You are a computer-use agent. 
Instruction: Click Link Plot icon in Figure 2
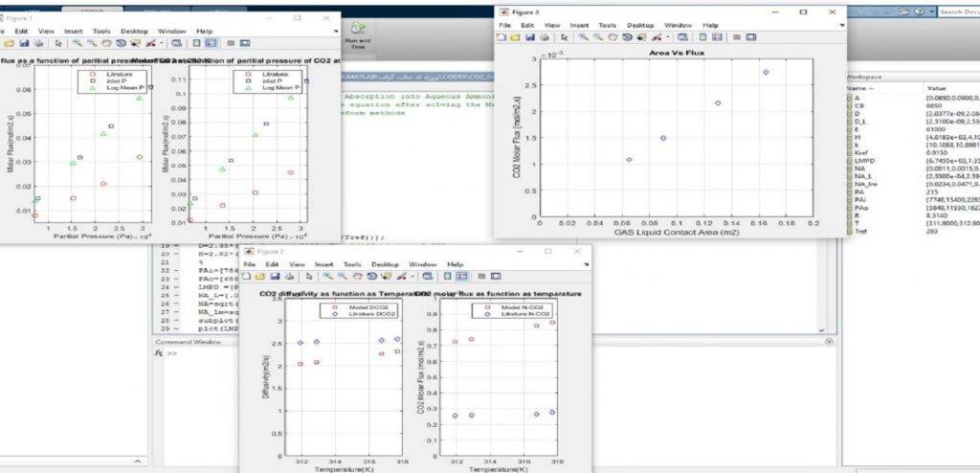(428, 276)
